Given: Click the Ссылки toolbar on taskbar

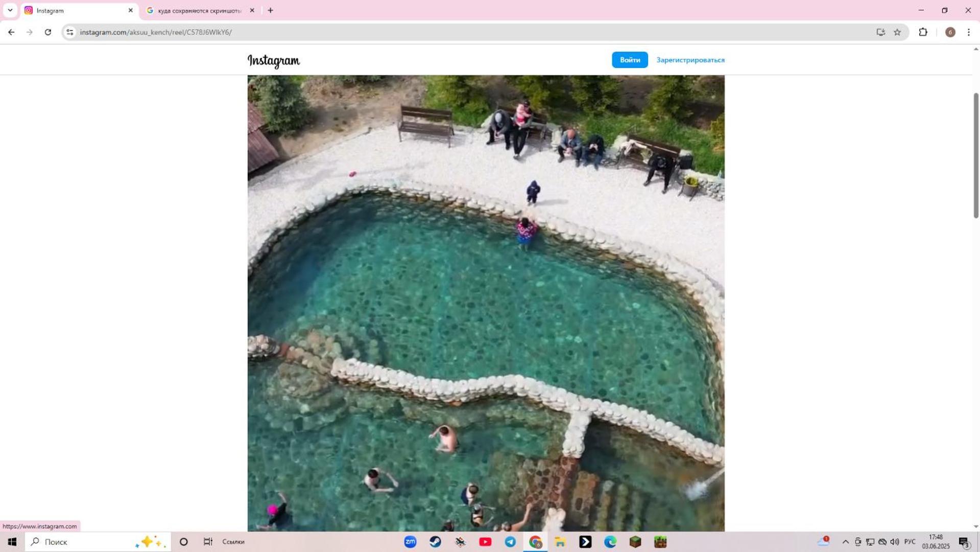Looking at the screenshot, I should coord(233,542).
